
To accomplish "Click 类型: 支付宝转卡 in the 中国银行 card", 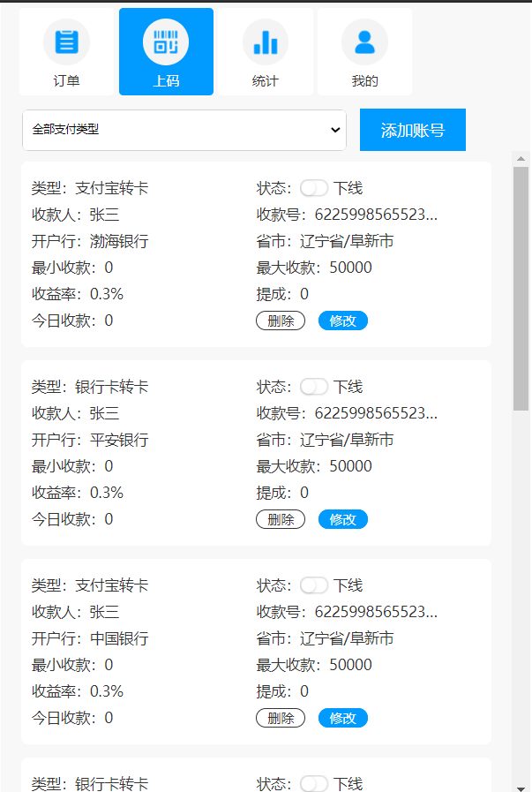I will (90, 585).
